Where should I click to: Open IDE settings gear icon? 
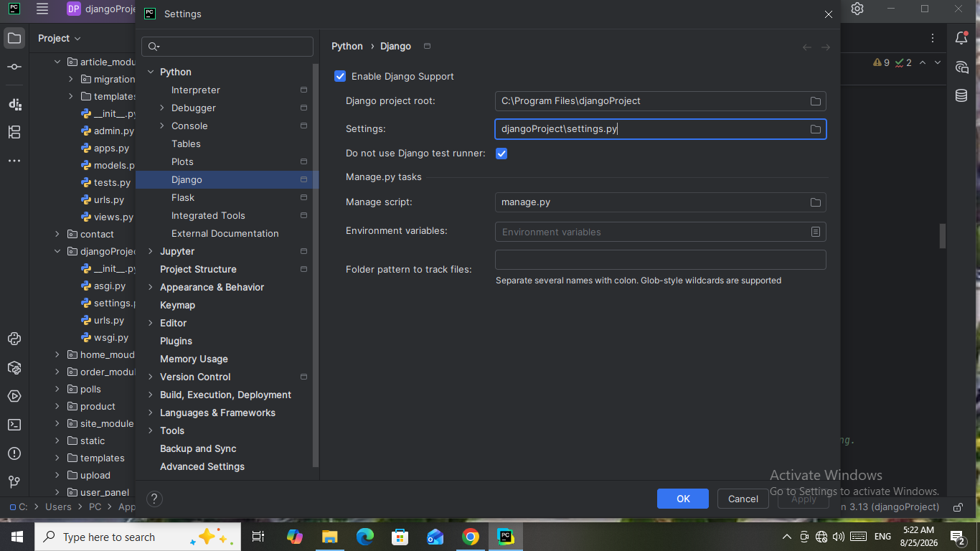pos(857,9)
